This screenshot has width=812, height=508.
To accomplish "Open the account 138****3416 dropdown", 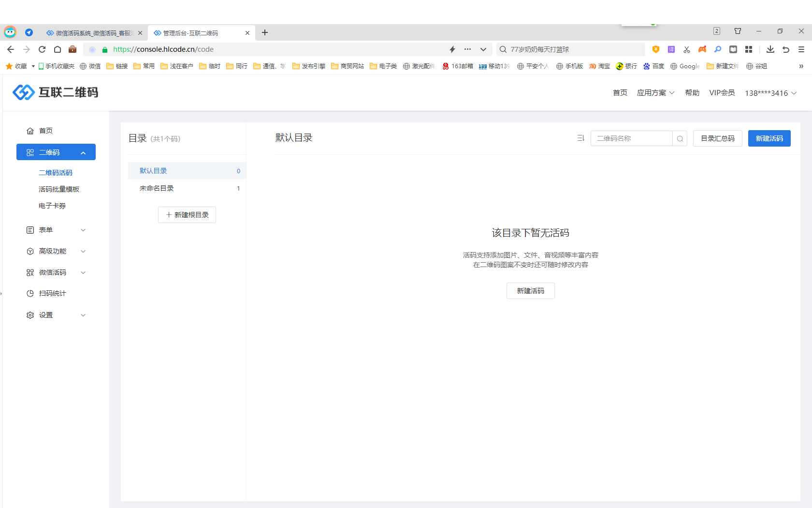I will coord(770,93).
